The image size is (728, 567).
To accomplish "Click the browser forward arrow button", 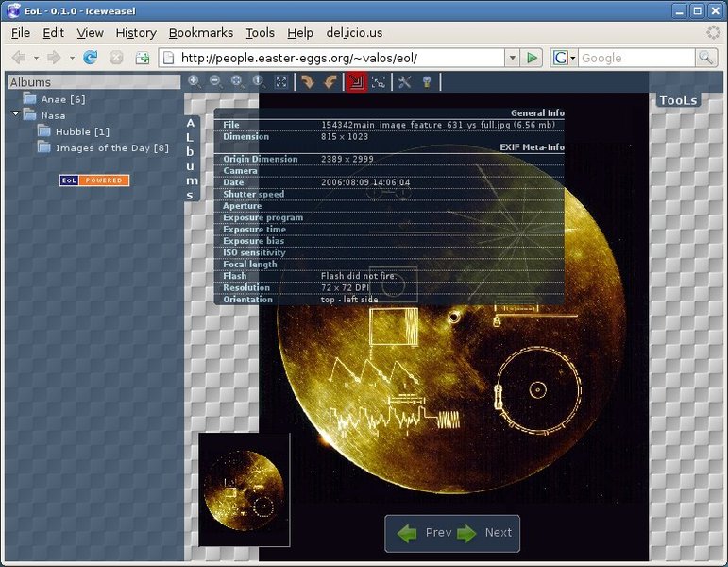I will 55,58.
